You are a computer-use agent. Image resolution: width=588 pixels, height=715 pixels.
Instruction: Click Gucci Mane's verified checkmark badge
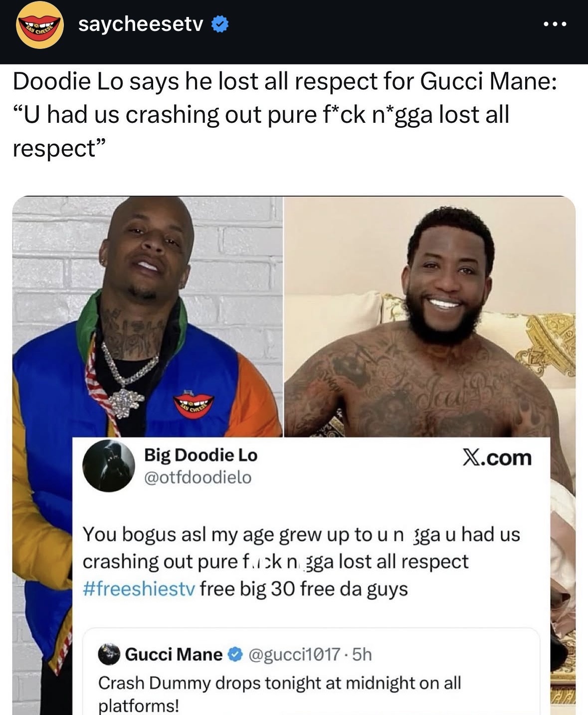235,654
